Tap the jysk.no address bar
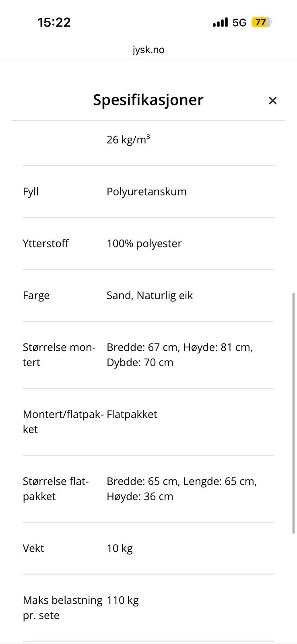This screenshot has height=644, width=297. tap(148, 50)
